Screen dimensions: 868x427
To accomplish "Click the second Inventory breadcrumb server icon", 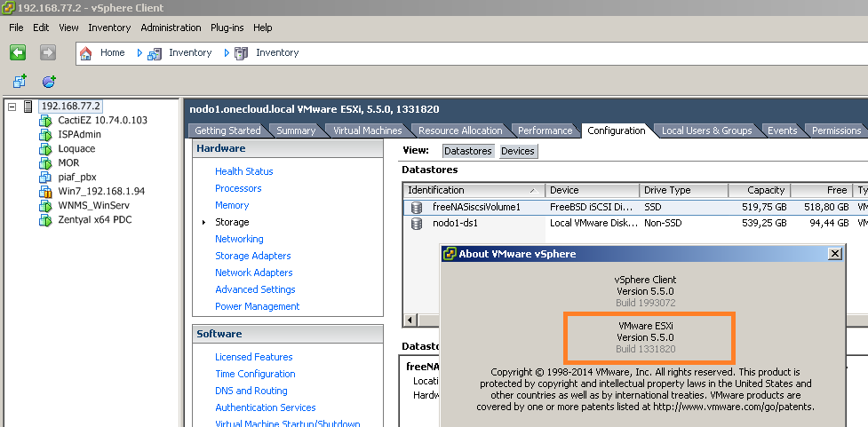I will point(241,53).
